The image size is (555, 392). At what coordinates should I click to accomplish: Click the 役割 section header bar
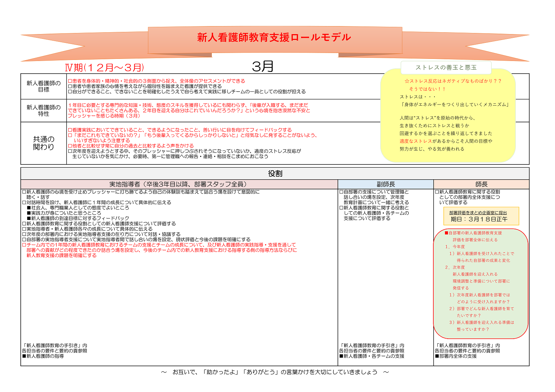pos(275,173)
